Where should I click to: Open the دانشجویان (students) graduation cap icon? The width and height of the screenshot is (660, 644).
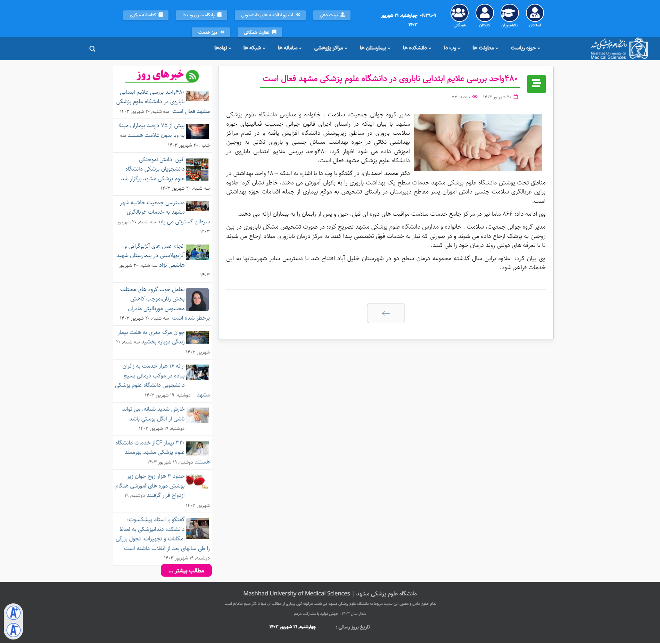click(510, 13)
